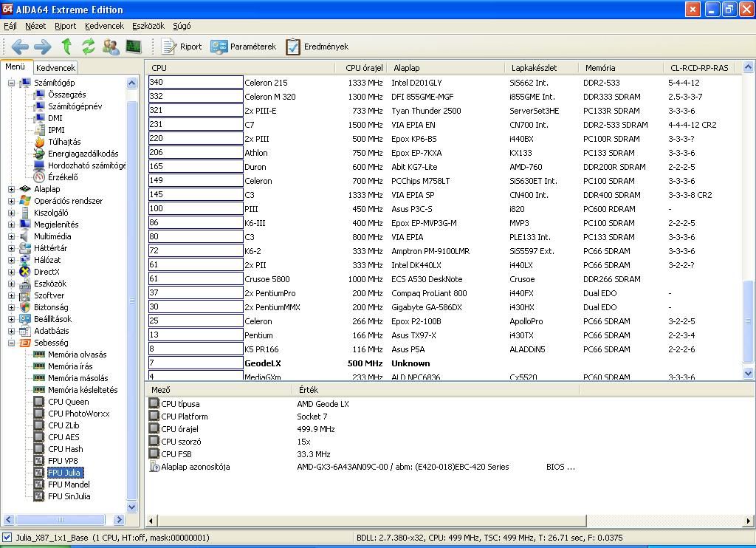Click the Alaplap azonosítója field row
This screenshot has height=548, width=756.
coord(362,467)
